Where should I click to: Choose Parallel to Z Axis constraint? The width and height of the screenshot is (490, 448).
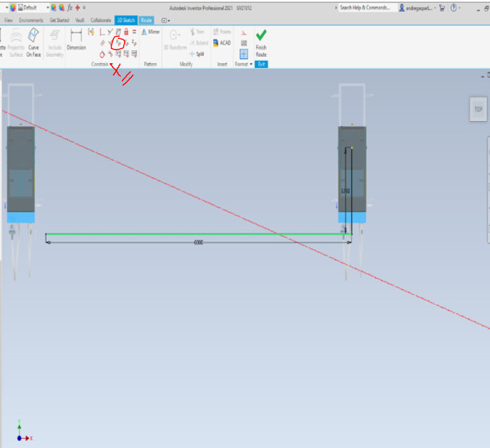134,43
